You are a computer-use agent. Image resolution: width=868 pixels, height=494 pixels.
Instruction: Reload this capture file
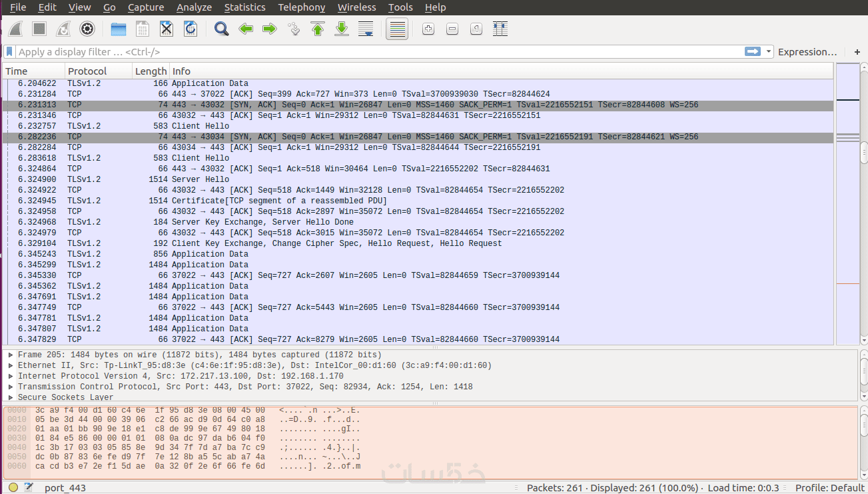[x=191, y=29]
